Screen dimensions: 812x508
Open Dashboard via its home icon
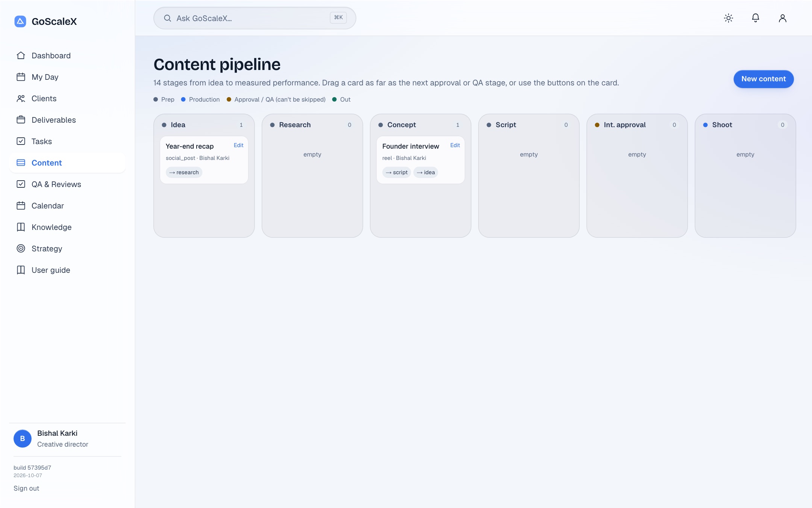pos(21,56)
